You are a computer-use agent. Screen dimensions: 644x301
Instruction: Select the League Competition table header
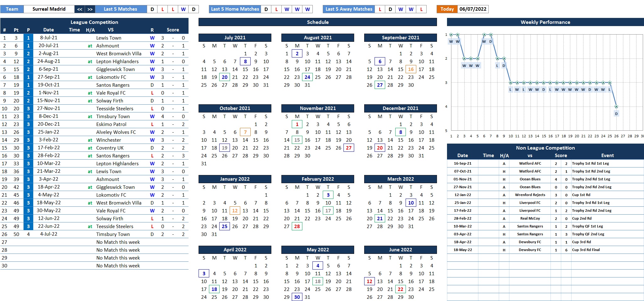pos(94,22)
